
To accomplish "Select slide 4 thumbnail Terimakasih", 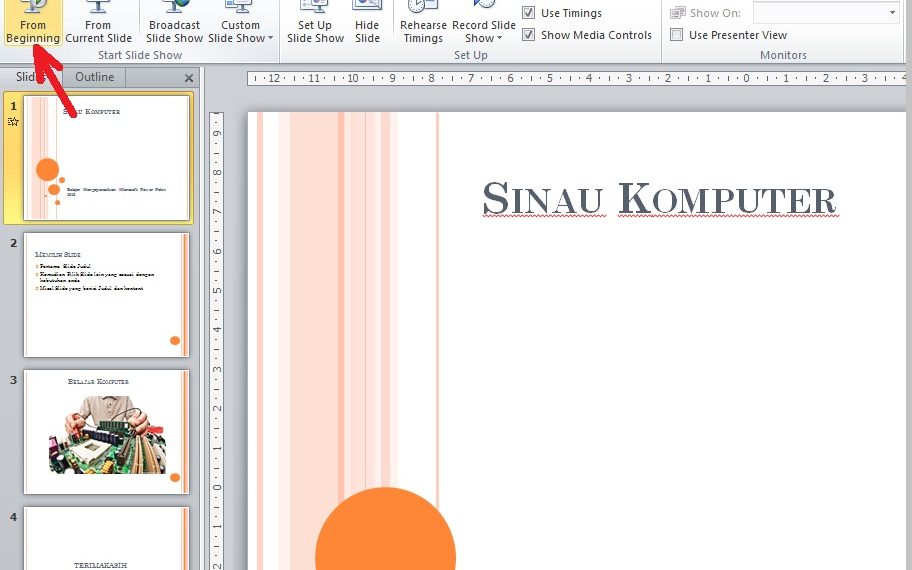I will point(106,538).
